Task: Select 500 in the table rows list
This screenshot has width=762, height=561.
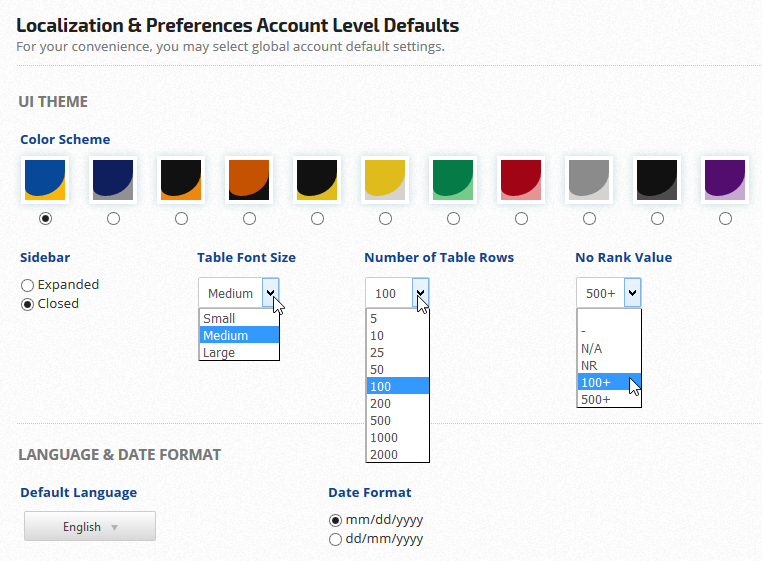Action: 397,420
